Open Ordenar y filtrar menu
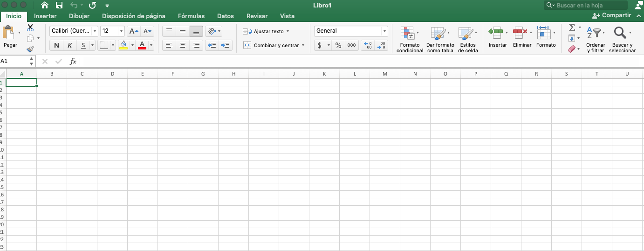This screenshot has height=251, width=644. (x=596, y=39)
